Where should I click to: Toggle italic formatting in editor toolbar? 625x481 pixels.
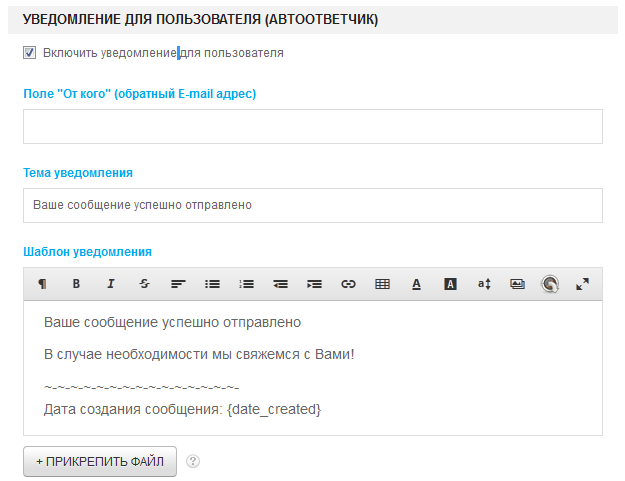110,284
